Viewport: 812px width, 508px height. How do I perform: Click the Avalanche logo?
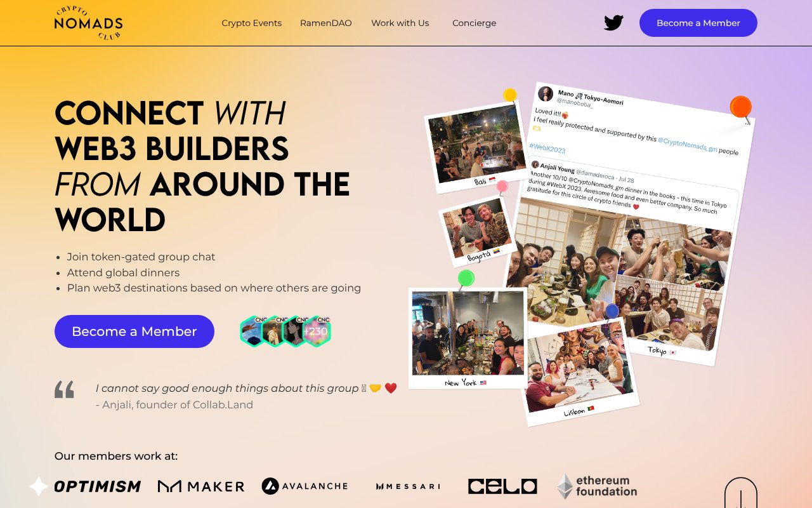pyautogui.click(x=304, y=486)
